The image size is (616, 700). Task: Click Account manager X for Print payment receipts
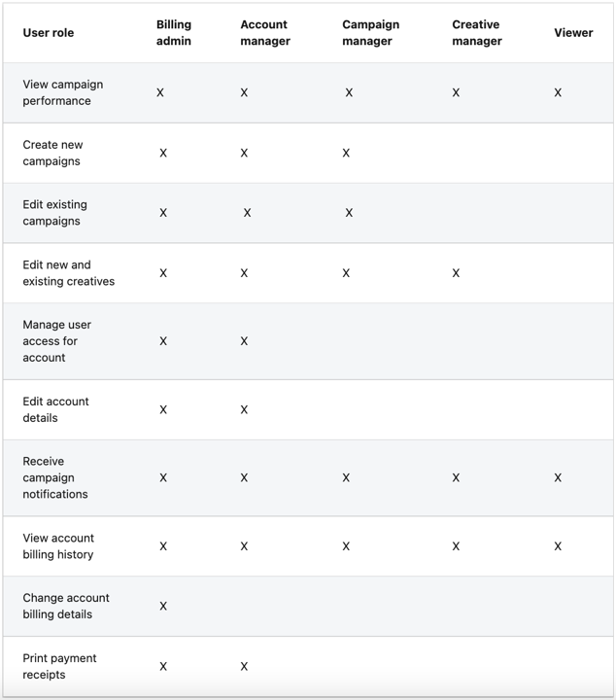pos(244,667)
